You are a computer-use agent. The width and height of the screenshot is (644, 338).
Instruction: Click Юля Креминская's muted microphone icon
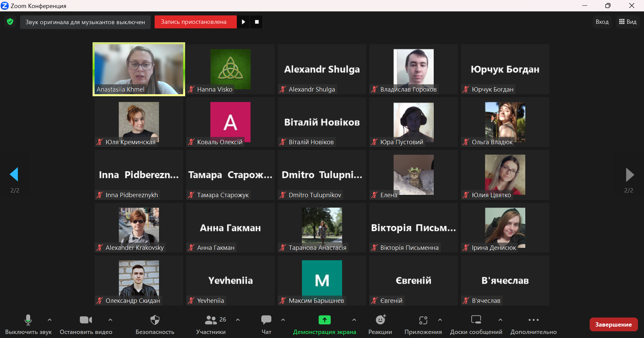(x=100, y=142)
